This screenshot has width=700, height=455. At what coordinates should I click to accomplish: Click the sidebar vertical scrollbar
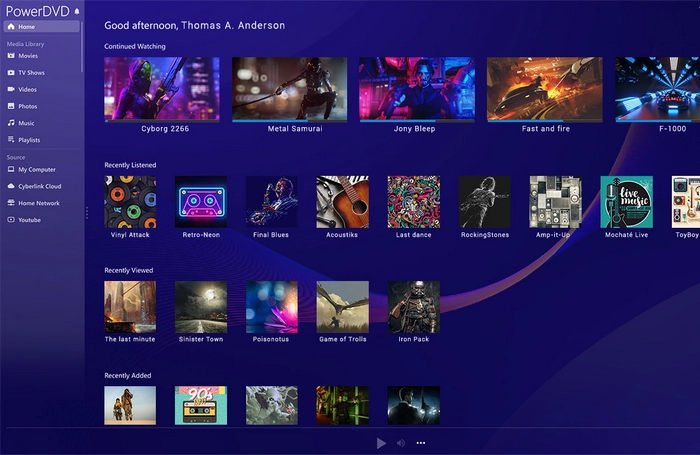click(x=82, y=46)
